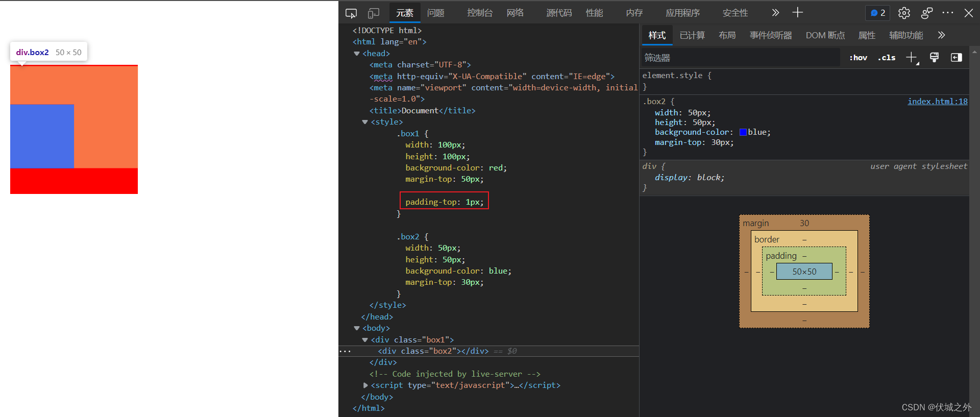This screenshot has width=980, height=417.
Task: Click the inspect element picker icon
Action: (351, 13)
